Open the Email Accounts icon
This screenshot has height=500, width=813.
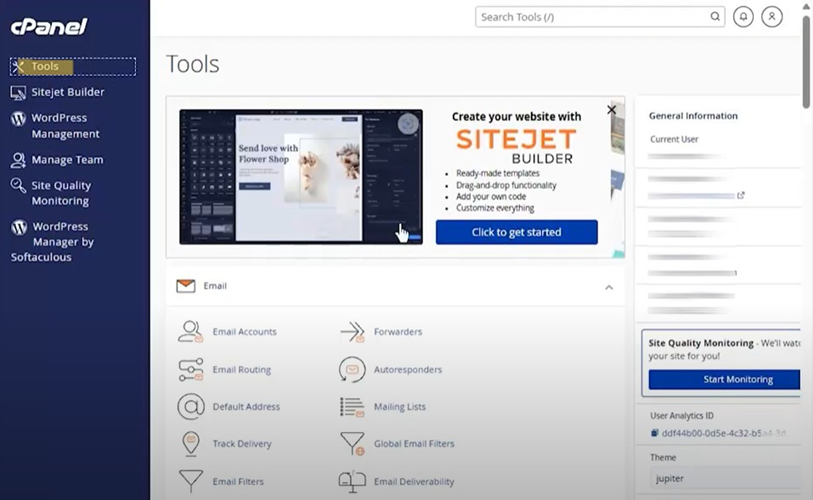coord(190,331)
